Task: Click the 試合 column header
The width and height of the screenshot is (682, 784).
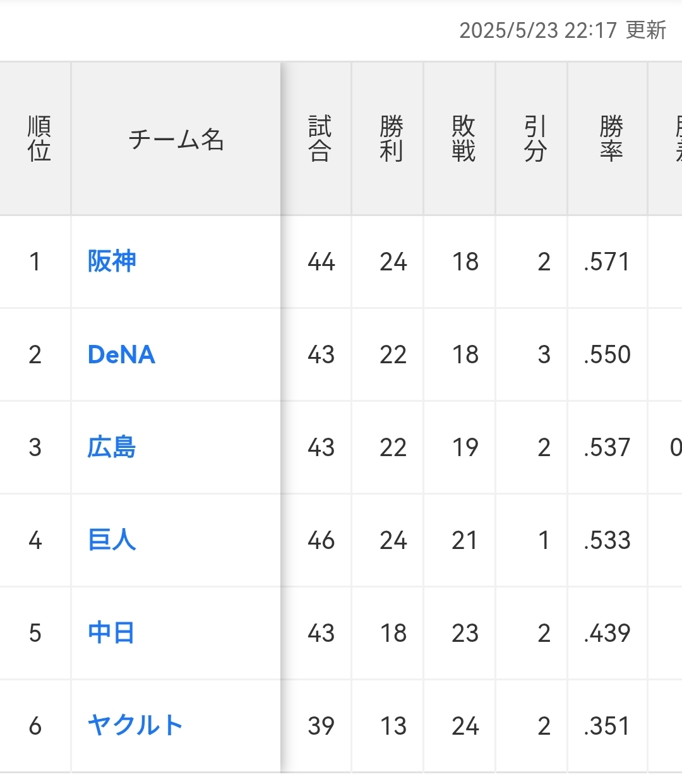Action: coord(320,139)
